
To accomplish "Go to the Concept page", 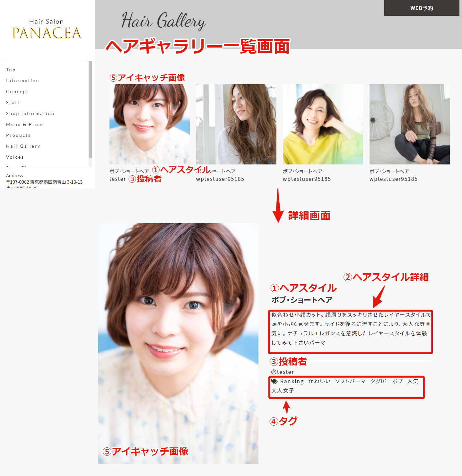I will point(17,92).
